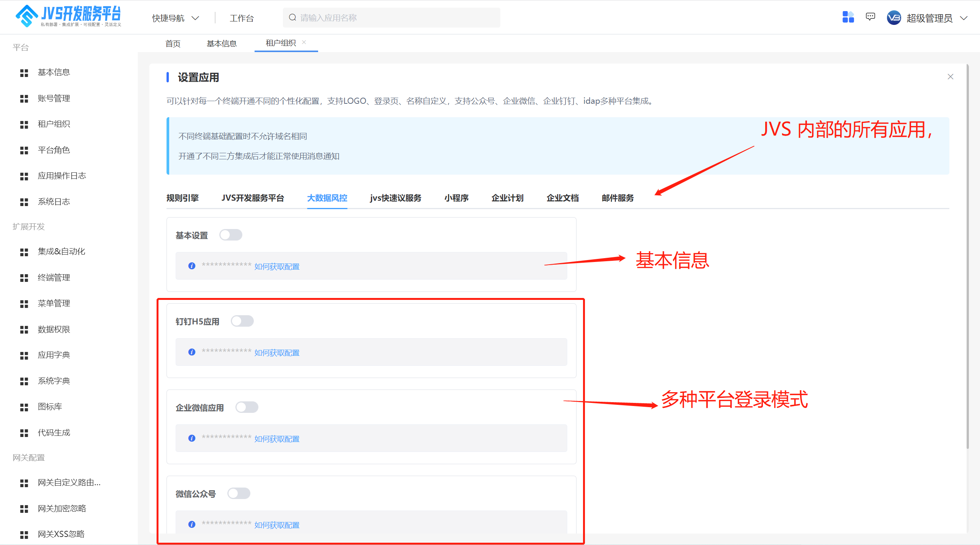Image resolution: width=980 pixels, height=545 pixels.
Task: Open the jvs快速议服务 tab
Action: (396, 198)
